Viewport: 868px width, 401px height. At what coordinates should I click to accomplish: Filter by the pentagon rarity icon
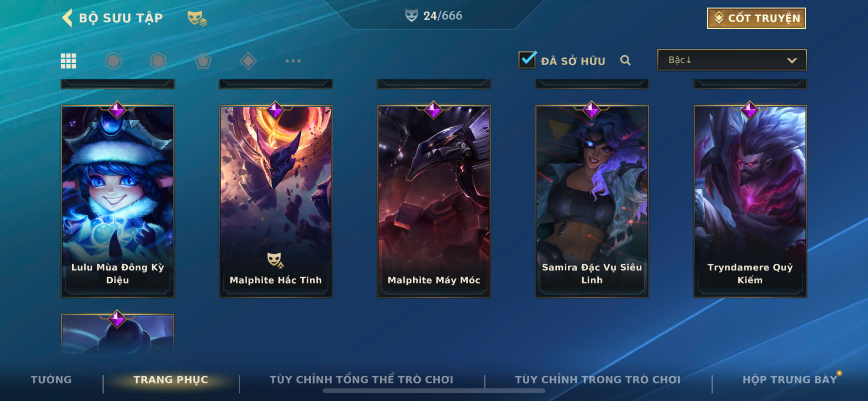tap(203, 61)
